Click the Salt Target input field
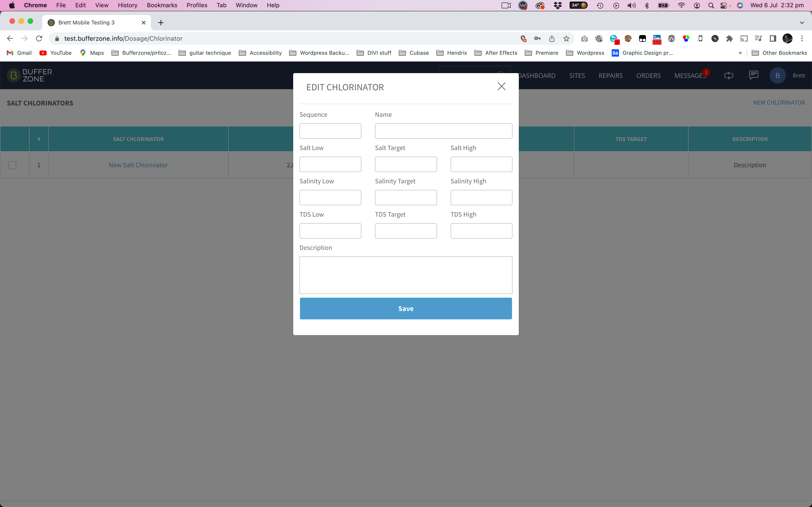 point(406,164)
